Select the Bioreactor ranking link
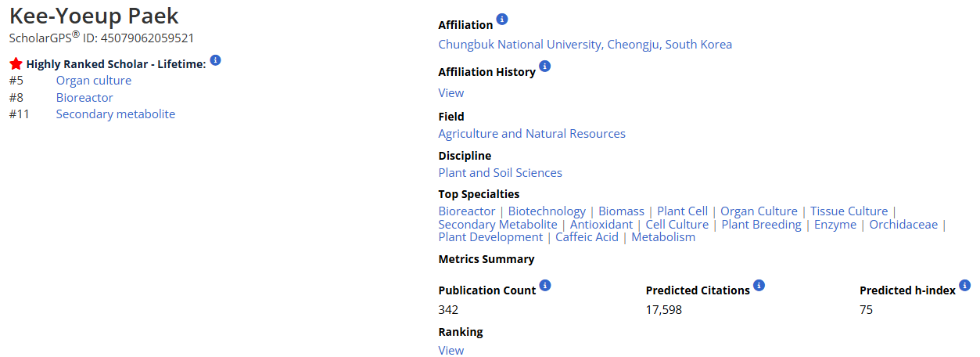 pos(84,98)
